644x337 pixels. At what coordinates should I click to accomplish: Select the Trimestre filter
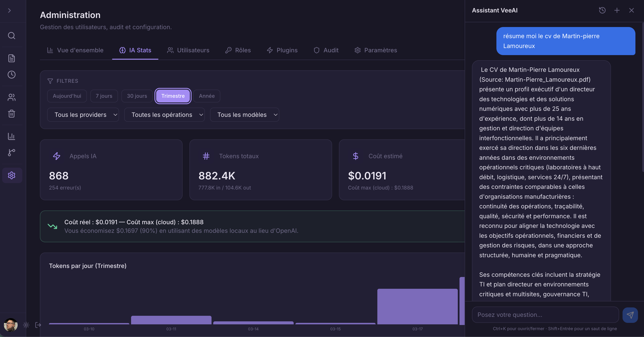click(173, 96)
